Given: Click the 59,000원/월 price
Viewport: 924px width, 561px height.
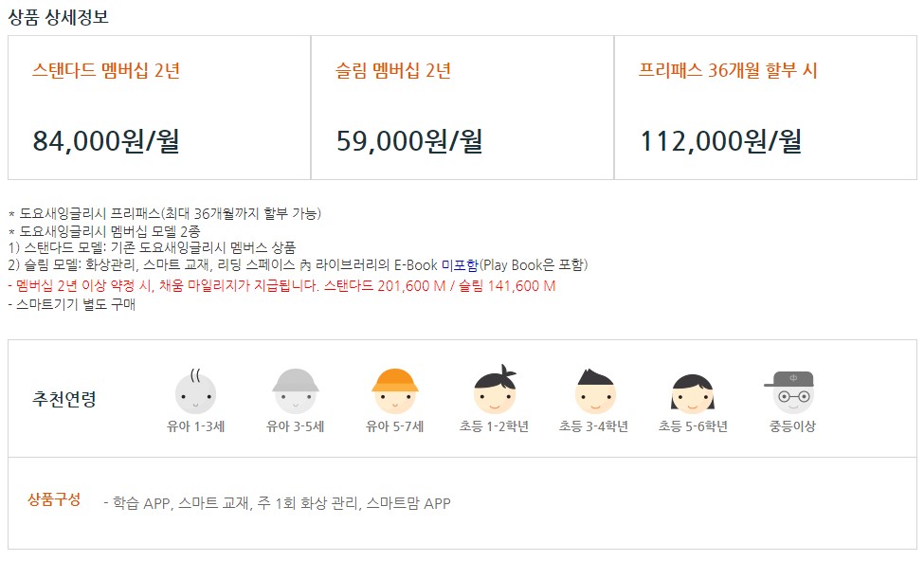Looking at the screenshot, I should point(409,141).
